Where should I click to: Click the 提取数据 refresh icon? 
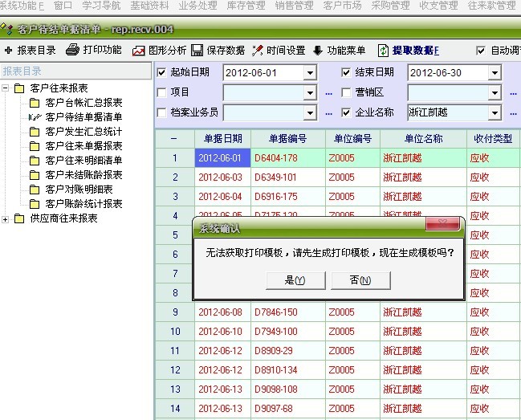[383, 50]
